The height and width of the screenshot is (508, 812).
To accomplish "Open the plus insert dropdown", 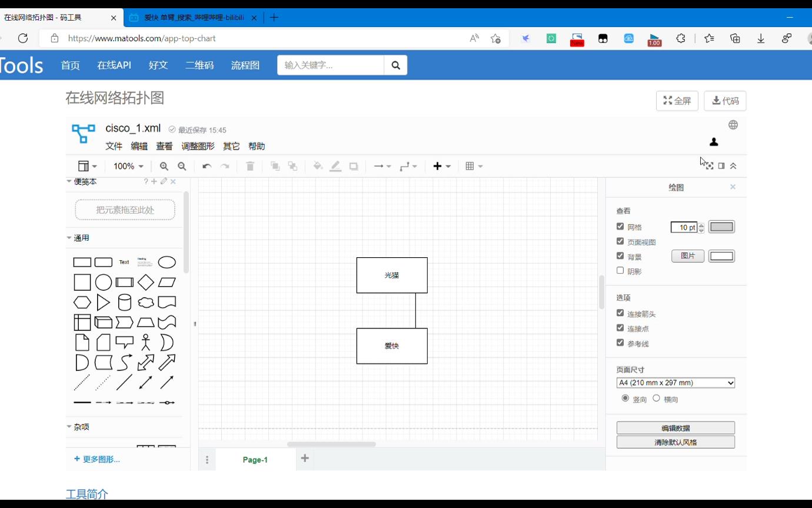I will [442, 167].
